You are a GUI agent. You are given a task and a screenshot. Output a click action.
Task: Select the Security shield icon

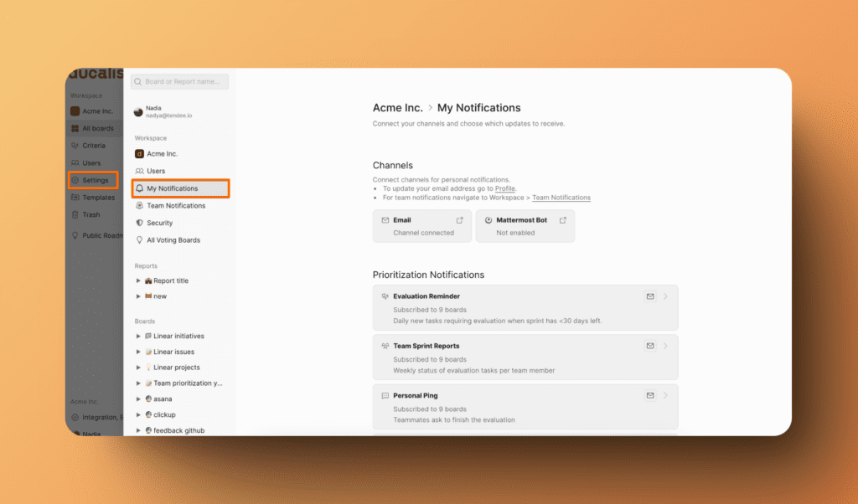[x=138, y=223]
